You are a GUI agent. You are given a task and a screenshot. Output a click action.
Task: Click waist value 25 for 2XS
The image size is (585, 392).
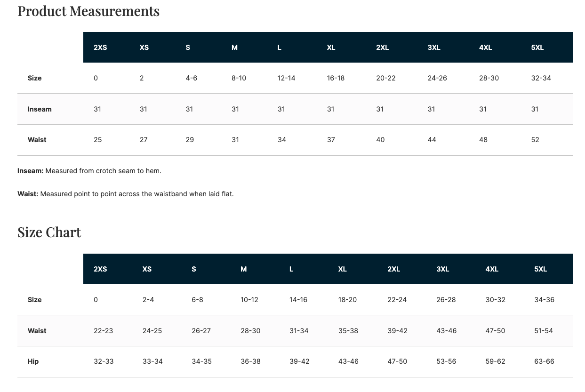click(97, 140)
